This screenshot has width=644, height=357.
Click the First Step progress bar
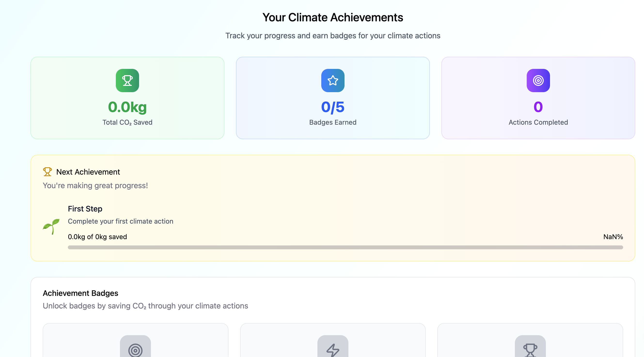[345, 248]
